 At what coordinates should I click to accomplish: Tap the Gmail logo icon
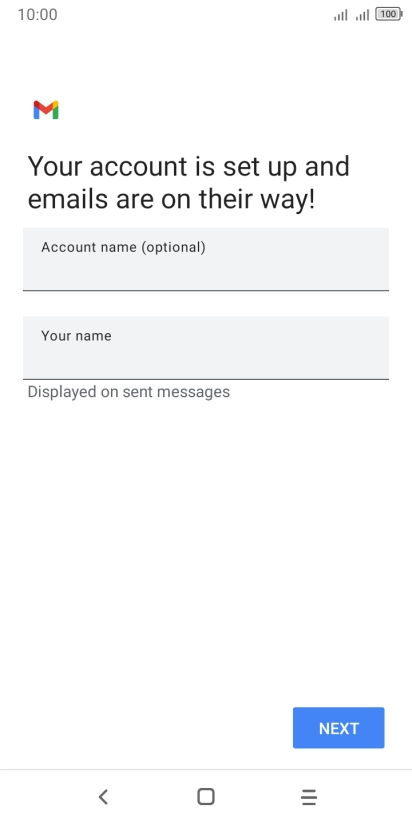pos(46,110)
